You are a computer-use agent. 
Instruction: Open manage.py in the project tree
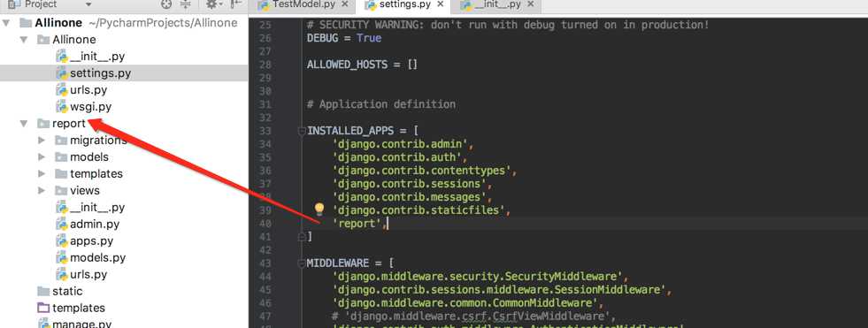[82, 324]
